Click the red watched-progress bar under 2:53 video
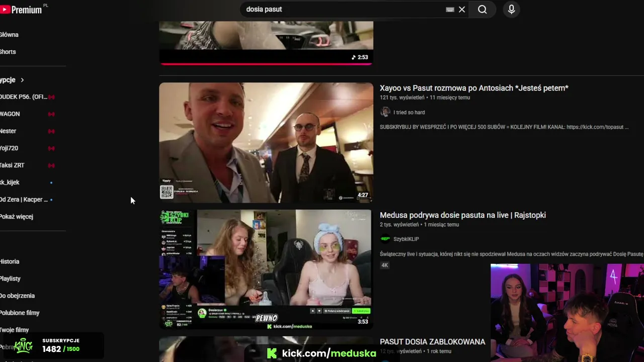The image size is (644, 362). (266, 64)
